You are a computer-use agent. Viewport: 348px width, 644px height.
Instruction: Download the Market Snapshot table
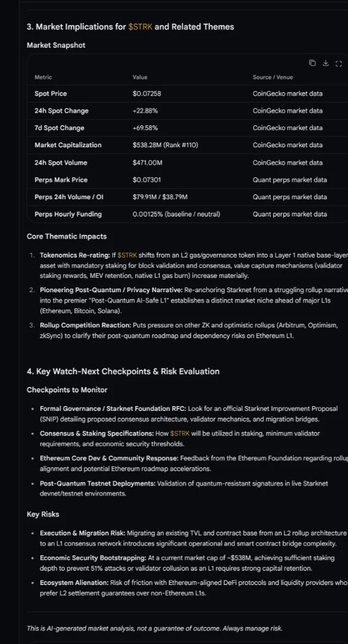pyautogui.click(x=325, y=63)
